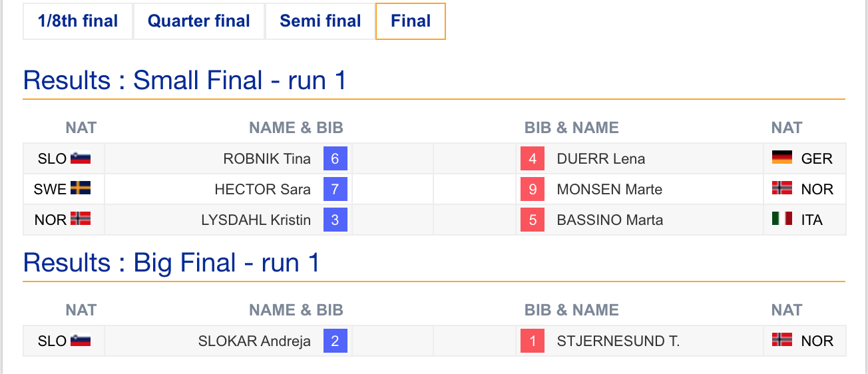Switch to the Quarter final tab

click(199, 21)
